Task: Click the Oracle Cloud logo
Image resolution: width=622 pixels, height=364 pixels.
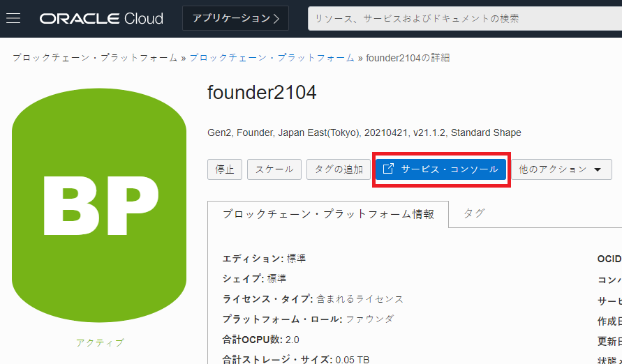Action: (101, 18)
